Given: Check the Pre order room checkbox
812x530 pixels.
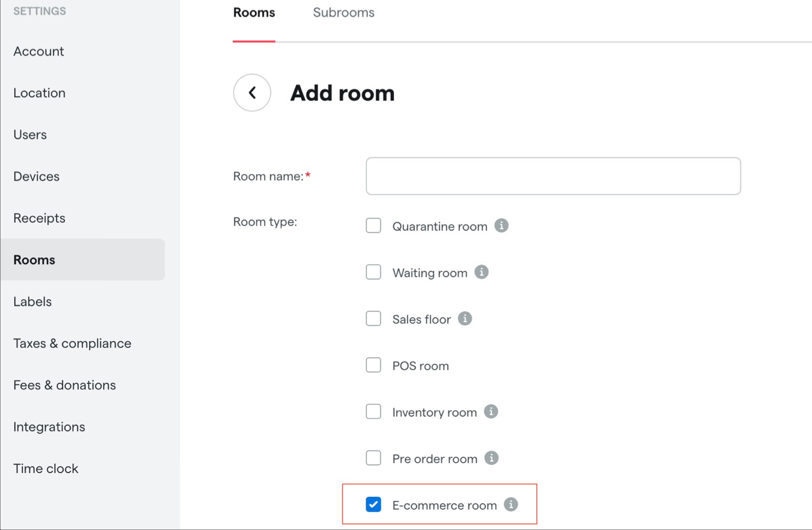Looking at the screenshot, I should 373,458.
